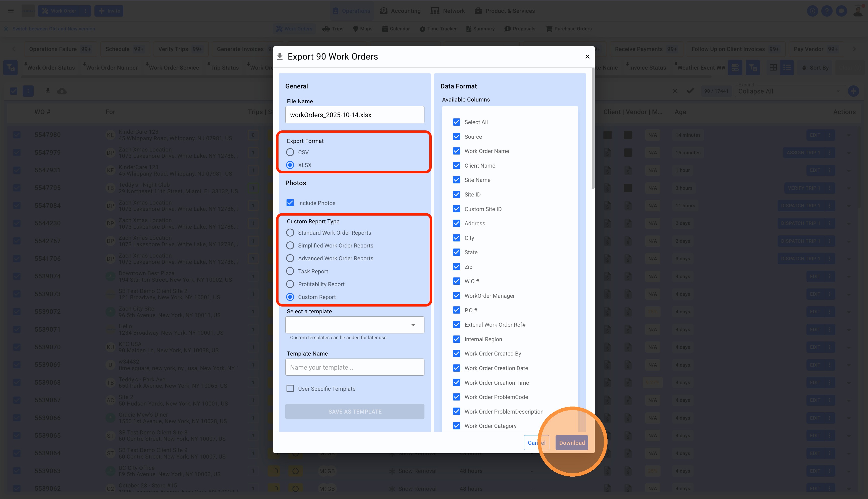The image size is (868, 499).
Task: Click the cloud upload icon in list toolbar
Action: coord(62,91)
